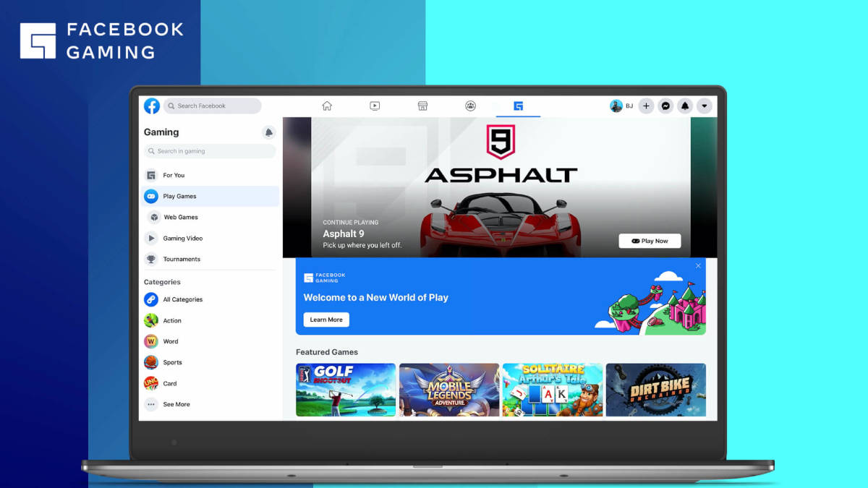Open All Categories
This screenshot has width=868, height=488.
209,299
